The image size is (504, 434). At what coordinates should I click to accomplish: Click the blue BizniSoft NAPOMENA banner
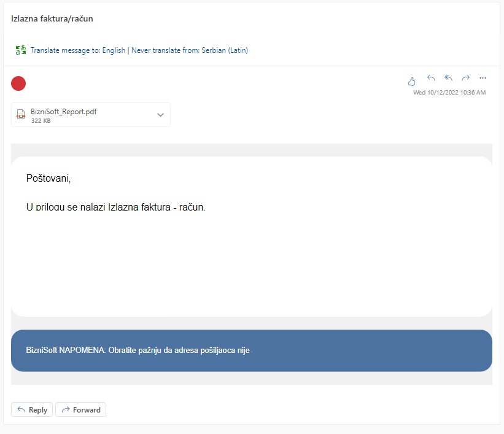[251, 351]
